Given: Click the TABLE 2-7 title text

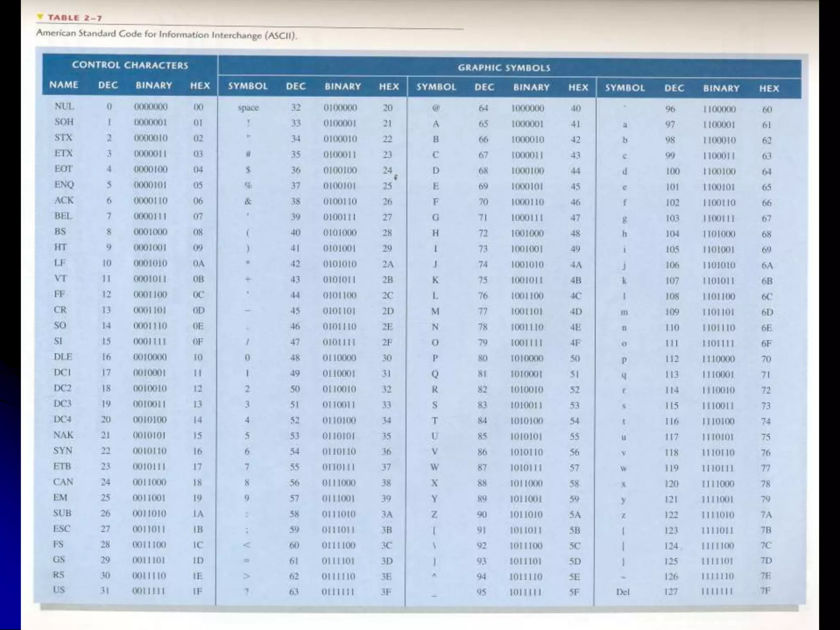Looking at the screenshot, I should click(75, 18).
